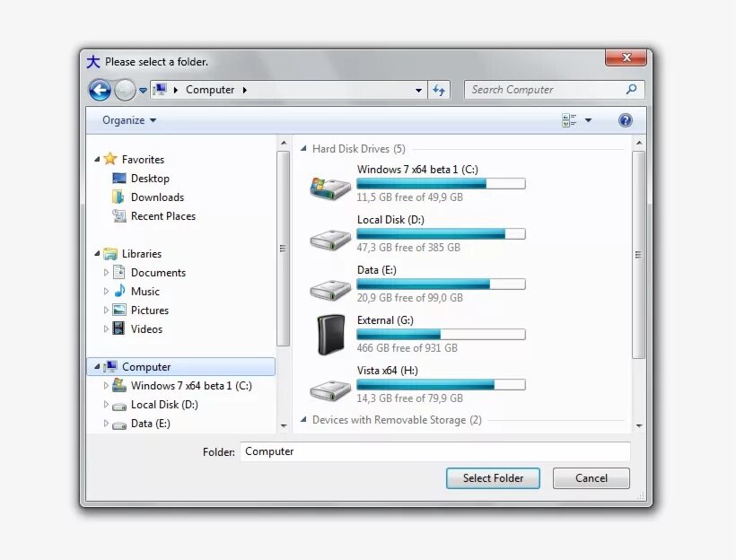Image resolution: width=736 pixels, height=560 pixels.
Task: Click the navigation pane scroll down arrow
Action: click(284, 425)
